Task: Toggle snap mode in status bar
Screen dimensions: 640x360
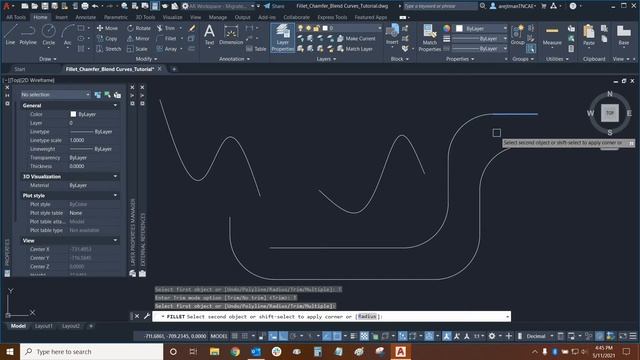Action: [244, 336]
